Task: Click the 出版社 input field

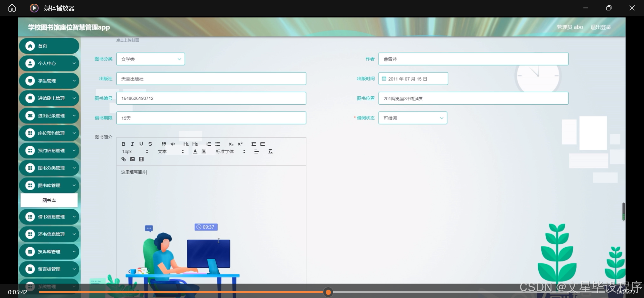Action: 211,79
